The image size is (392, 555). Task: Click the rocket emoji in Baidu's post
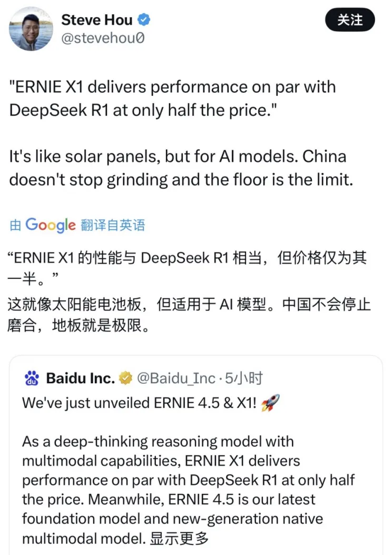pos(270,403)
